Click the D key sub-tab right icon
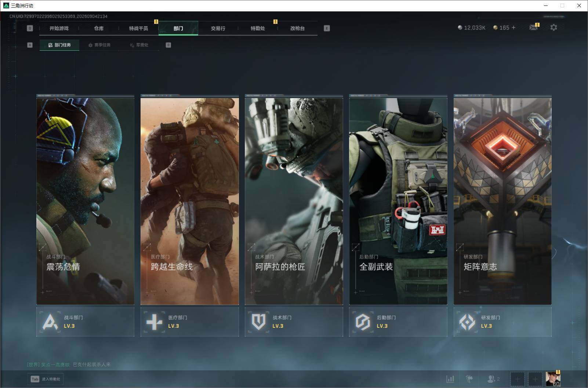 click(168, 45)
